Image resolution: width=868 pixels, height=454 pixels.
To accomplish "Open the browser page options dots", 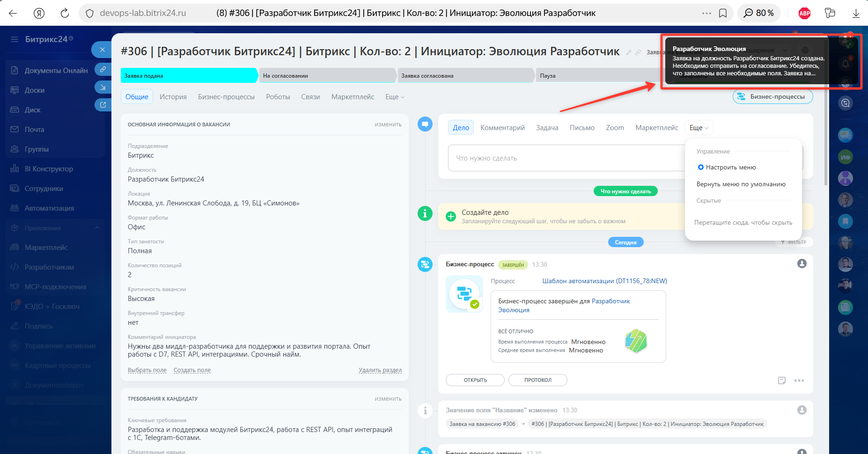I will [706, 13].
